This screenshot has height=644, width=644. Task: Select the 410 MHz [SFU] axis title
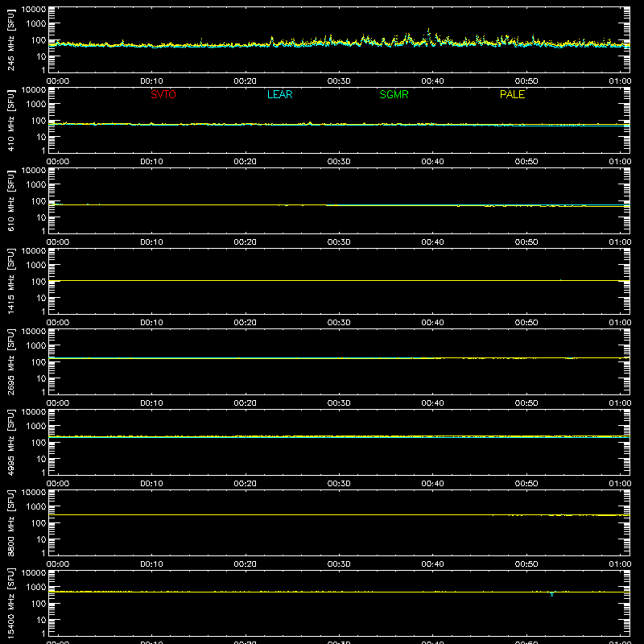[11, 120]
